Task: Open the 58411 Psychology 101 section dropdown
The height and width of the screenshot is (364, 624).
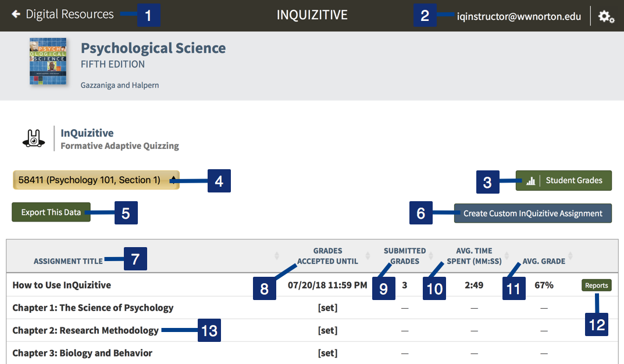Action: (x=96, y=180)
